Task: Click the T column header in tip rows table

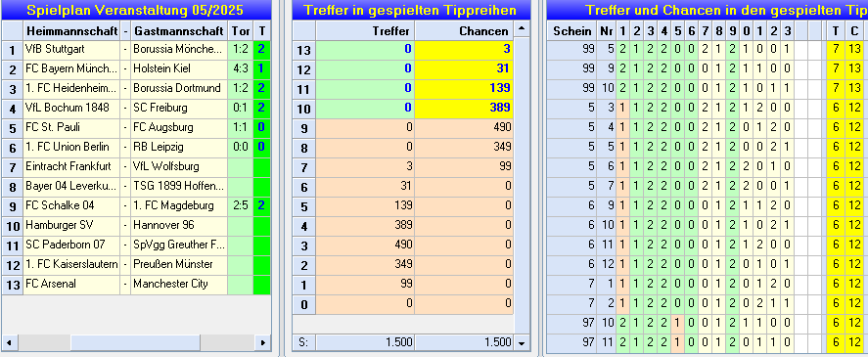Action: pyautogui.click(x=836, y=30)
